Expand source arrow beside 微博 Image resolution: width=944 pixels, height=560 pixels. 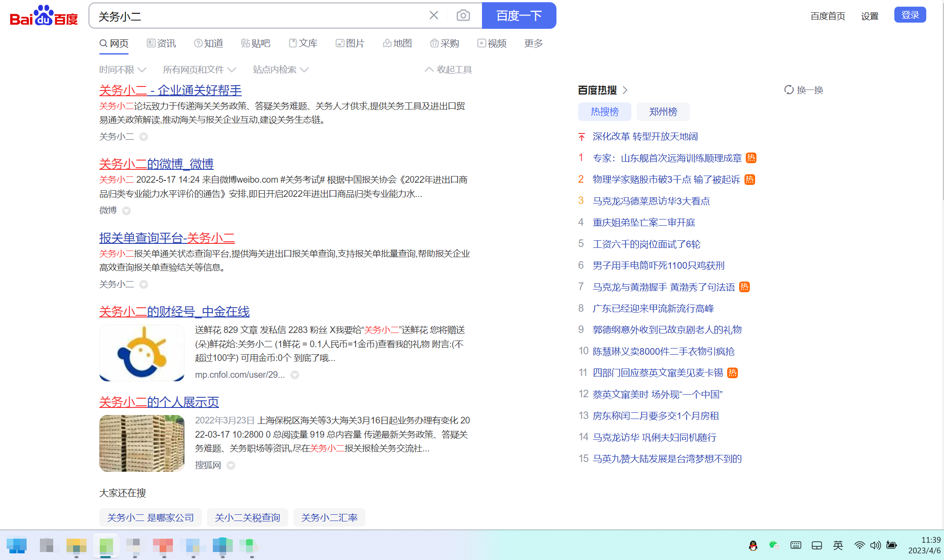tap(126, 211)
